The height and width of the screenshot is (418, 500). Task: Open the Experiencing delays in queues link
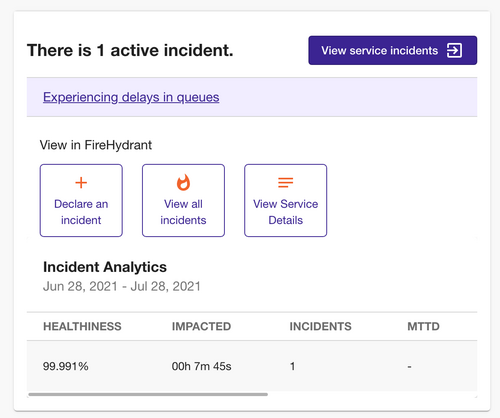click(131, 97)
